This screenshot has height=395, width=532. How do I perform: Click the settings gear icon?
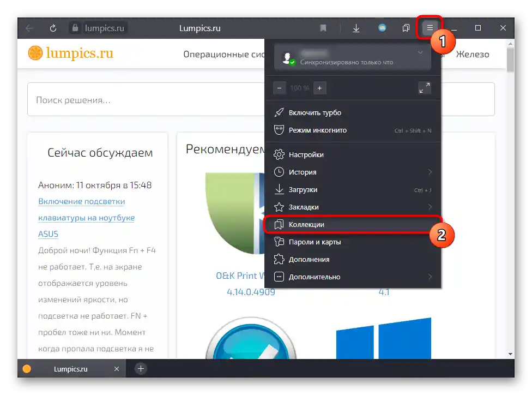coord(279,154)
